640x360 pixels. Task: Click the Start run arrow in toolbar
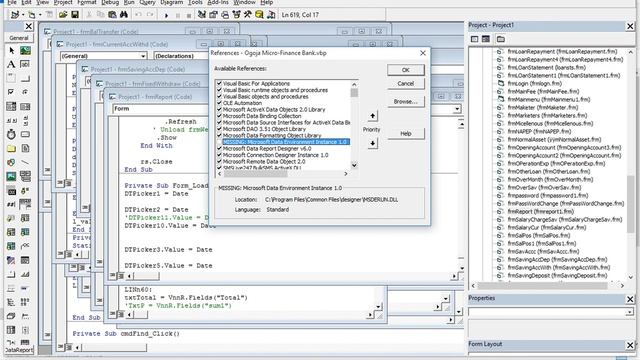click(x=166, y=15)
